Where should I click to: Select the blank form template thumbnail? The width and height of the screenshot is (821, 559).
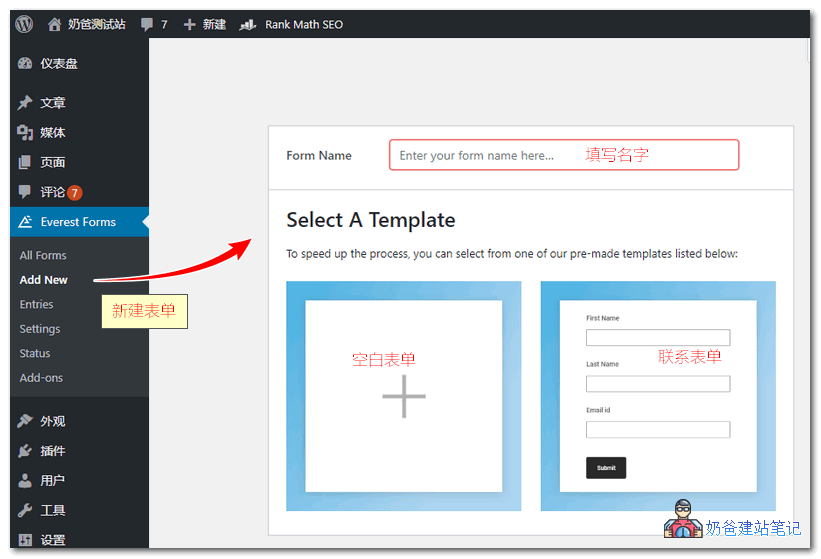coord(403,396)
